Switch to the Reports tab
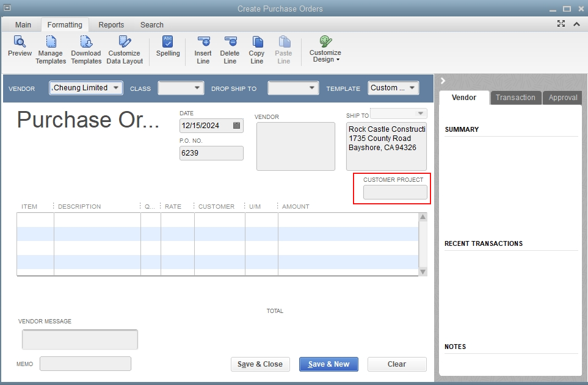Viewport: 588px width, 385px height. click(x=111, y=25)
